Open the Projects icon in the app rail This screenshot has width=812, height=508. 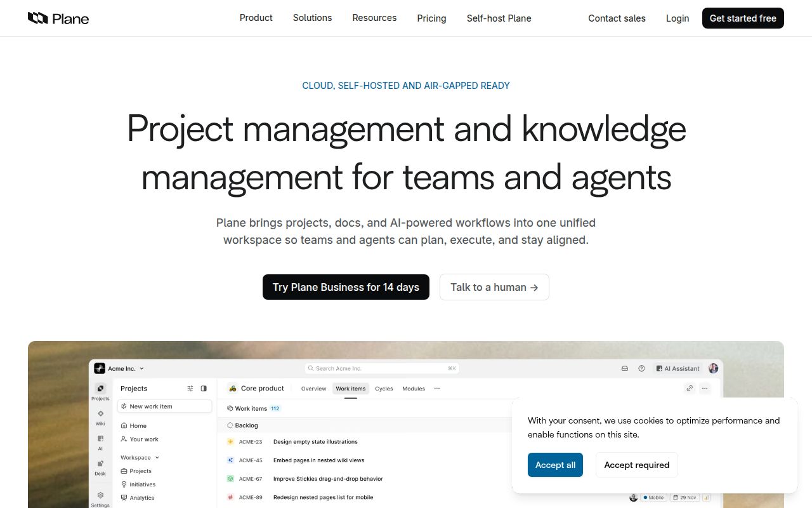[100, 389]
